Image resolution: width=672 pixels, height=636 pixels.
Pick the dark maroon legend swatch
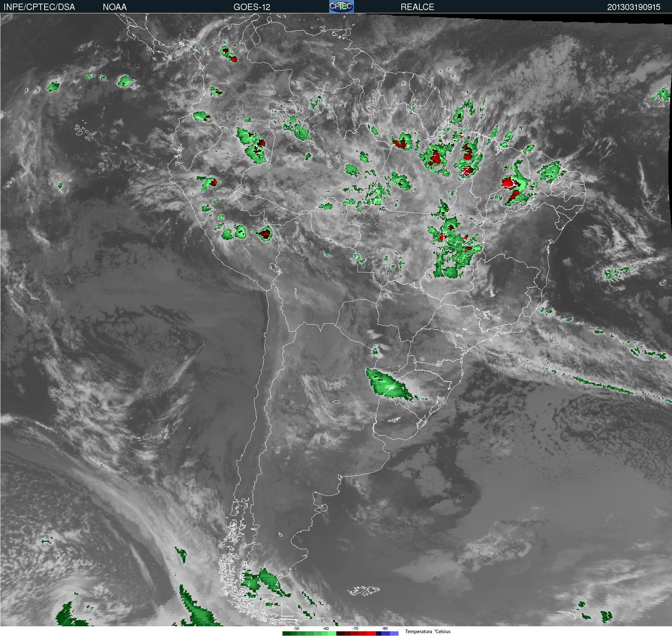340,633
